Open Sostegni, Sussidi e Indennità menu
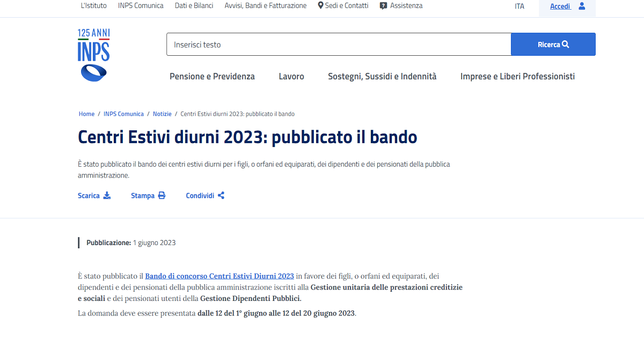The image size is (644, 340). 382,76
